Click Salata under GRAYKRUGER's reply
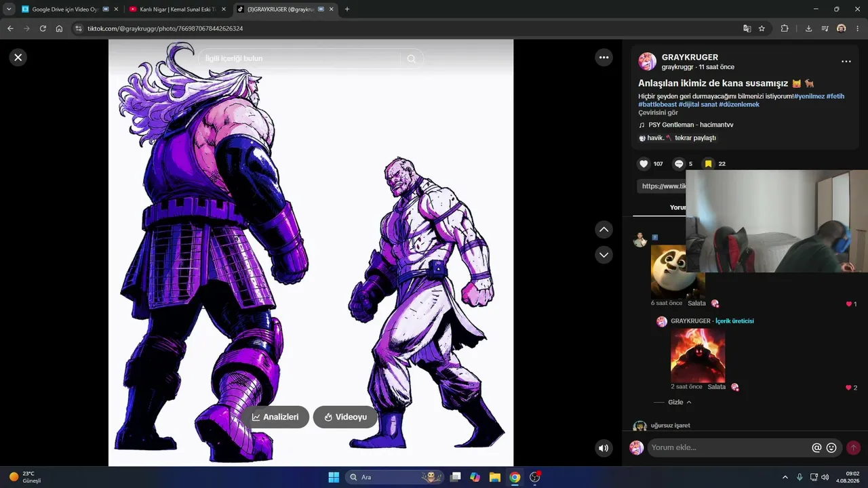 point(717,387)
